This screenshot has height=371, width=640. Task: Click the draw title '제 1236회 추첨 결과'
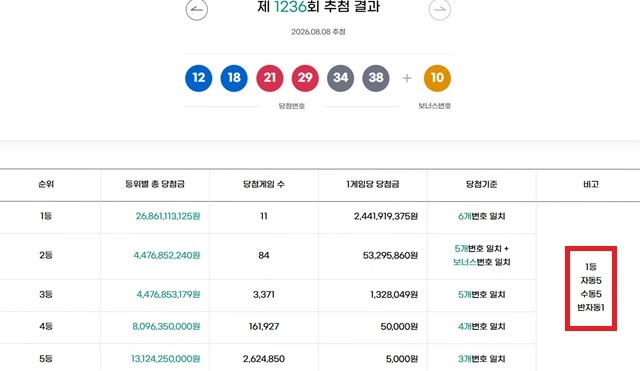click(318, 7)
